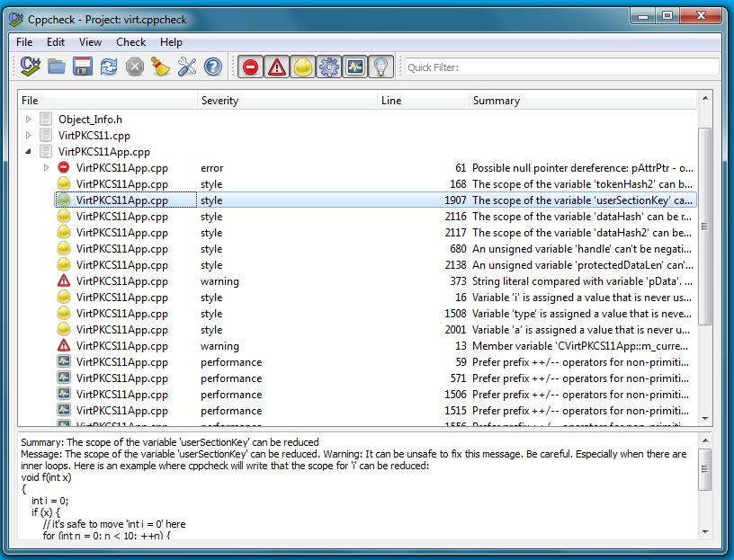The height and width of the screenshot is (560, 734).
Task: Click style icon for 'tokenHash2' row
Action: (64, 184)
